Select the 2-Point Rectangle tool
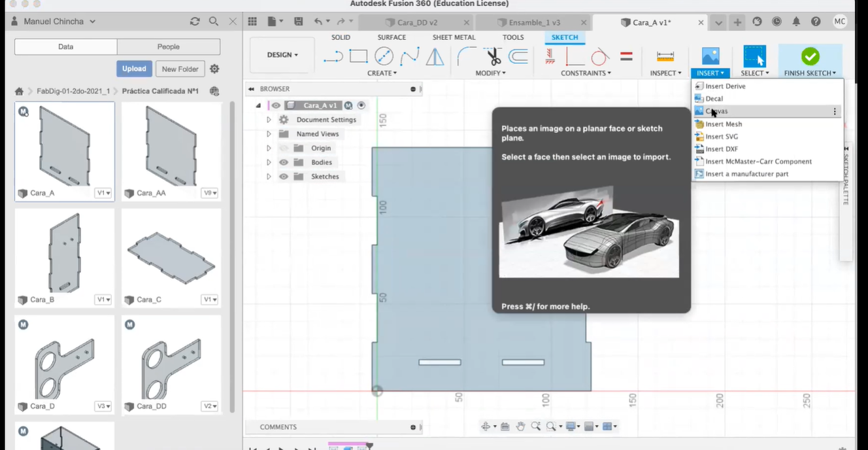Screen dimensions: 868x450 tap(358, 57)
